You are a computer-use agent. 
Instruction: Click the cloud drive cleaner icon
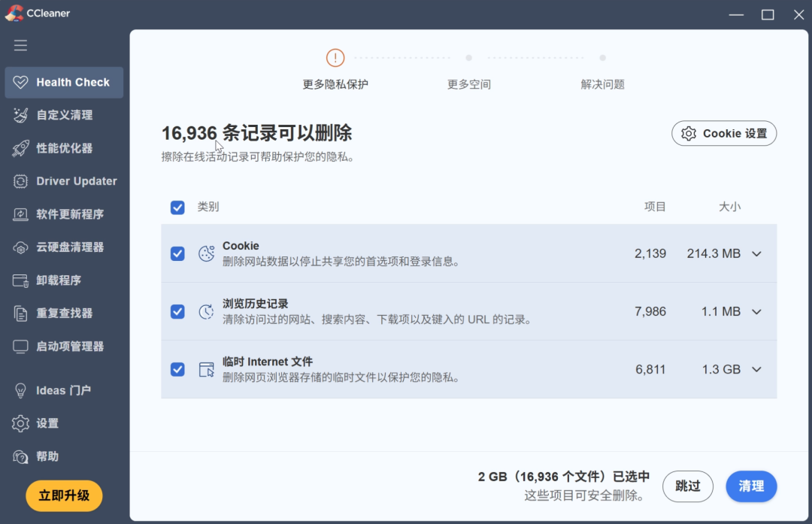(x=21, y=247)
